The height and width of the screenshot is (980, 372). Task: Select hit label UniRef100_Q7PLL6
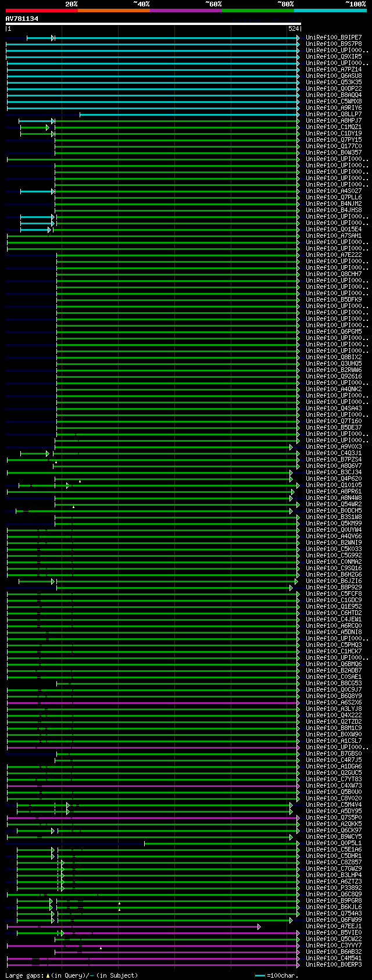334,198
